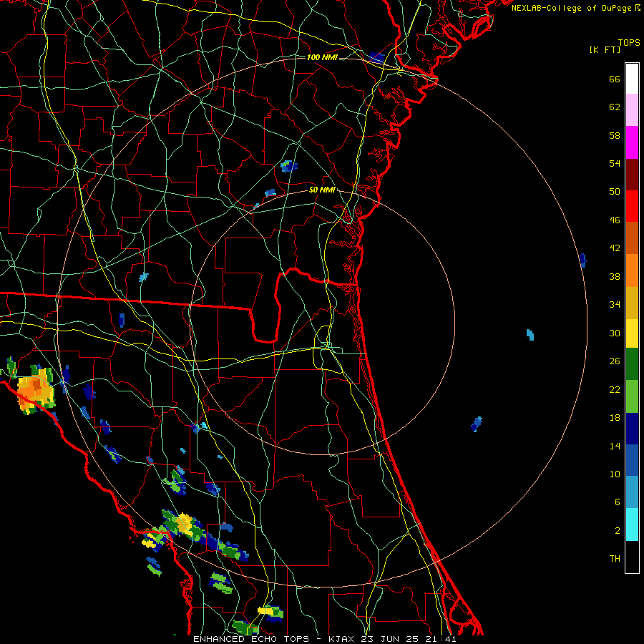Click the magenta legend swatch
This screenshot has width=644, height=644.
pyautogui.click(x=632, y=142)
